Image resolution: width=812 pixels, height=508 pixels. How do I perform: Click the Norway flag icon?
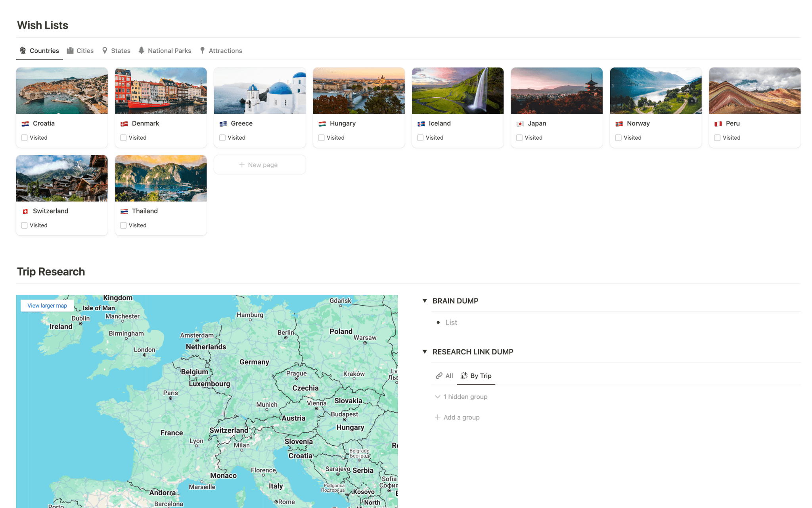tap(619, 124)
